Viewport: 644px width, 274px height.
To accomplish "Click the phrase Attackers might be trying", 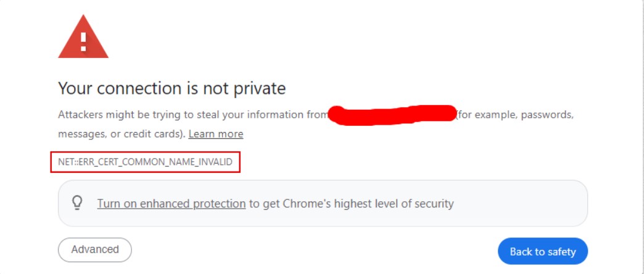I will pyautogui.click(x=120, y=115).
